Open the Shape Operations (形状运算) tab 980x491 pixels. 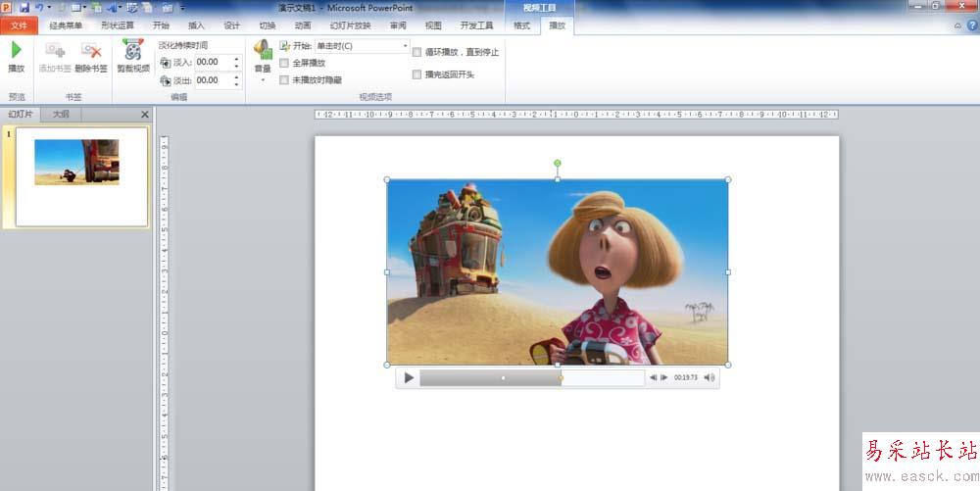(117, 25)
